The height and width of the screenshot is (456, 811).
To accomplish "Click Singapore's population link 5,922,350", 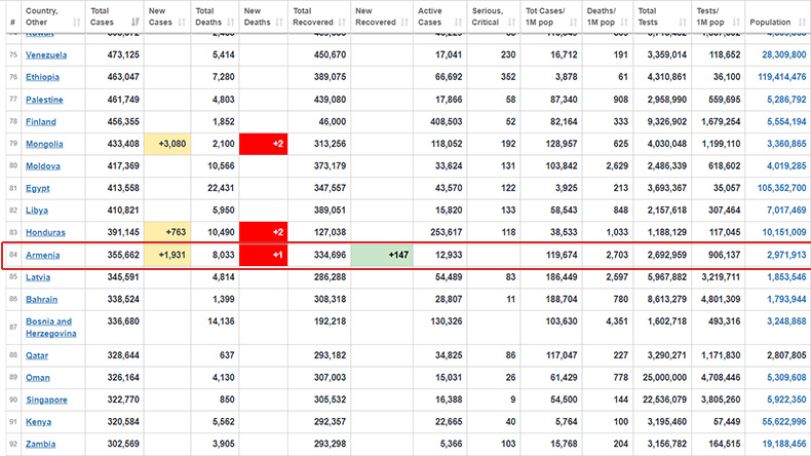I will [x=787, y=400].
